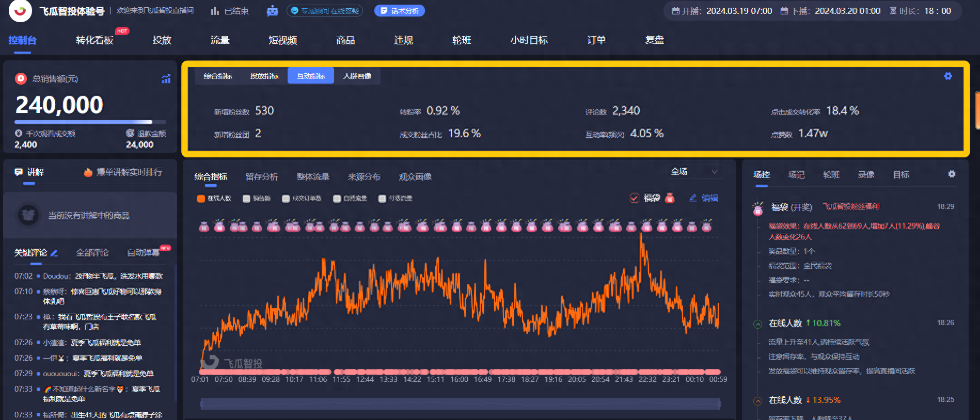Show 自动弹幕 tab
The width and height of the screenshot is (980, 420).
point(144,253)
